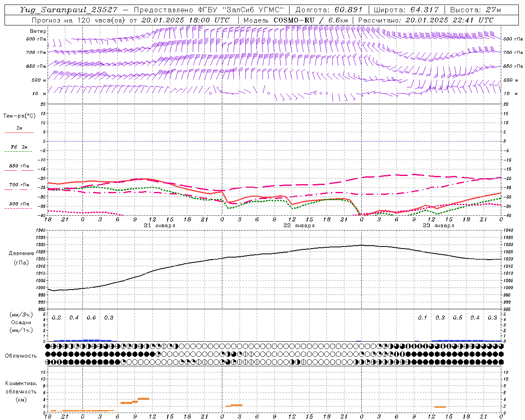Click the Конвективн. label of convective cloud panel
Screen dimensions: 525x420
coord(21,383)
